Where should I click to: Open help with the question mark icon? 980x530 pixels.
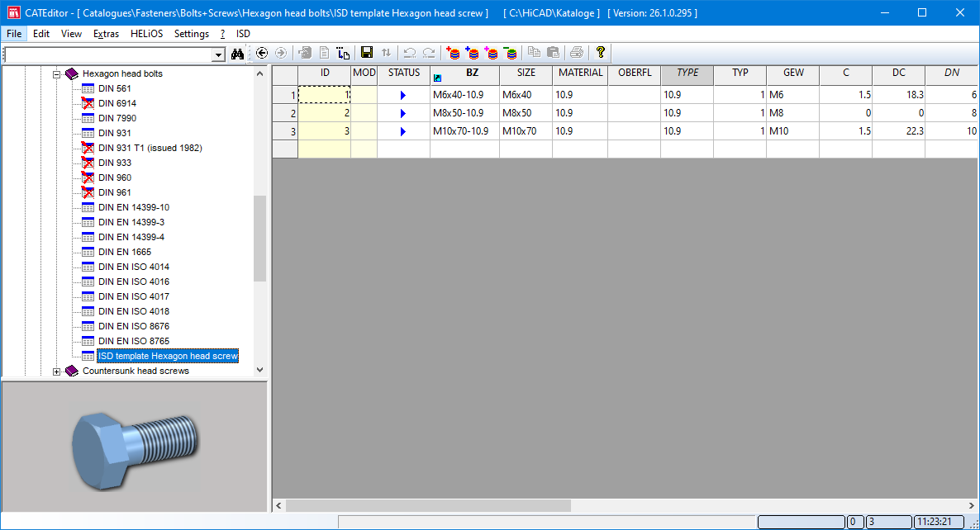click(601, 53)
